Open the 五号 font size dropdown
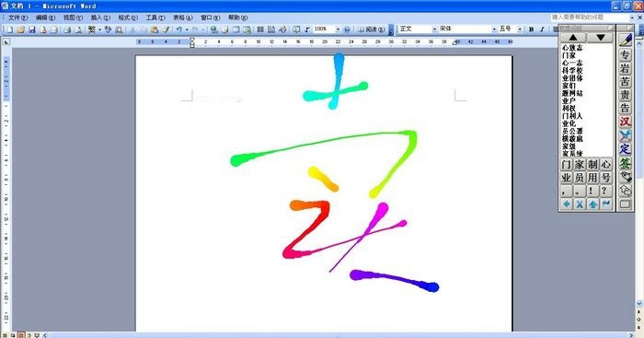 520,29
